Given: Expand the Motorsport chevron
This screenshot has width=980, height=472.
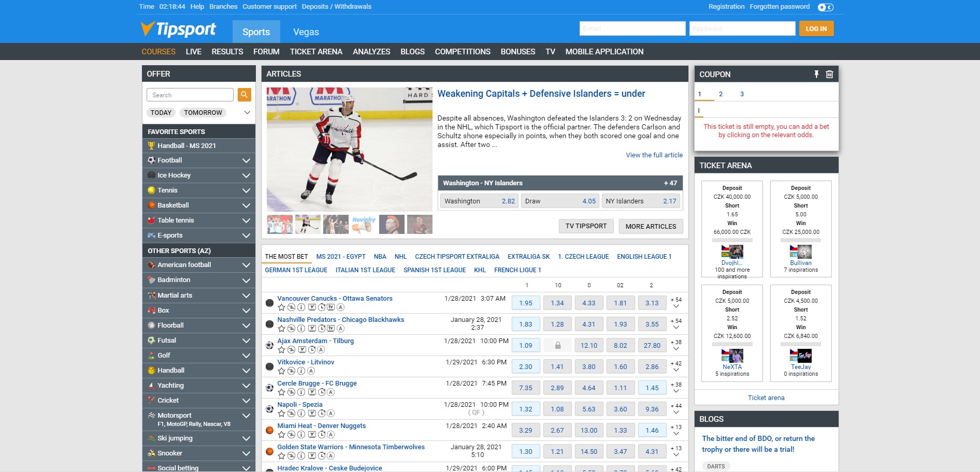Looking at the screenshot, I should tap(246, 416).
